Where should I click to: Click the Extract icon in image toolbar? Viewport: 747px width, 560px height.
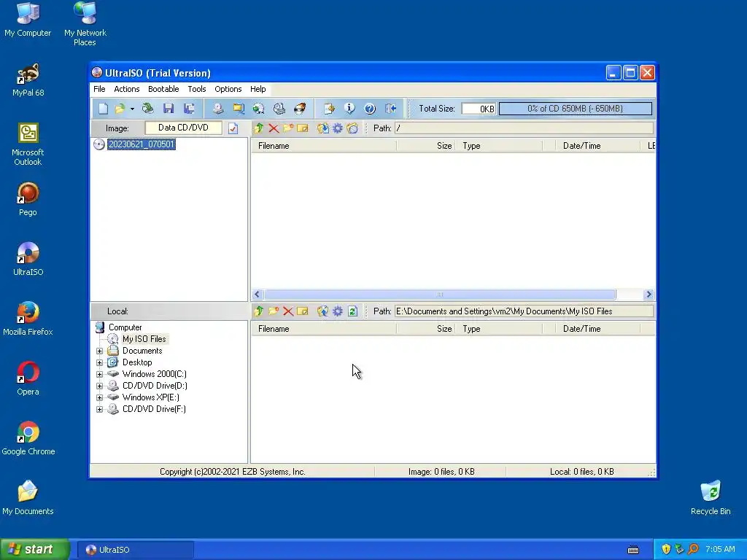click(x=323, y=128)
